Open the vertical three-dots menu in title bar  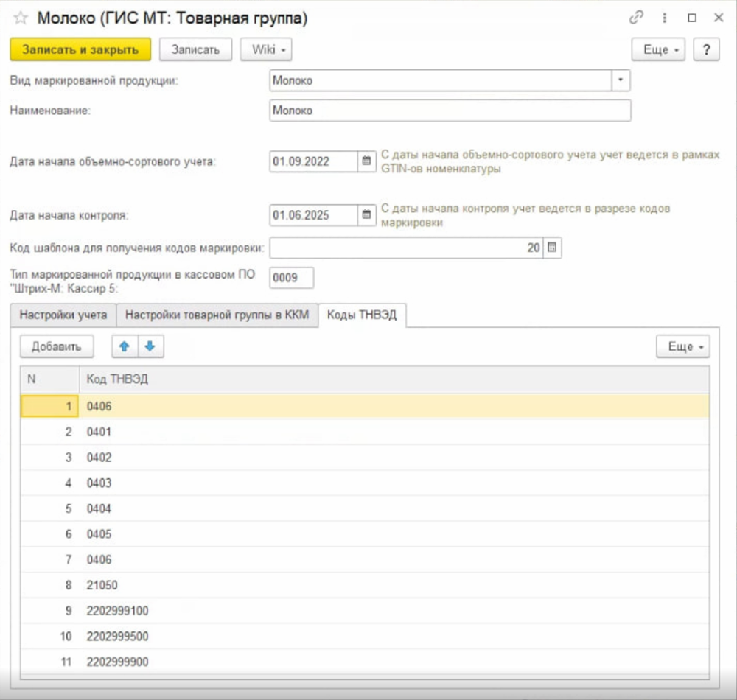664,18
